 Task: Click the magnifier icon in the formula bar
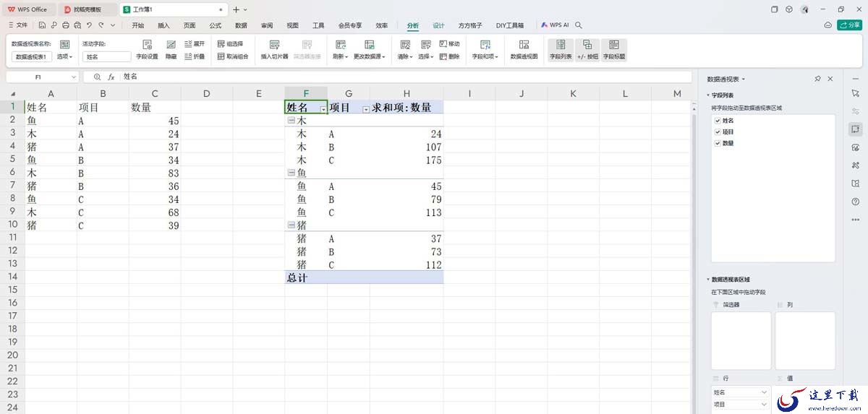coord(98,77)
